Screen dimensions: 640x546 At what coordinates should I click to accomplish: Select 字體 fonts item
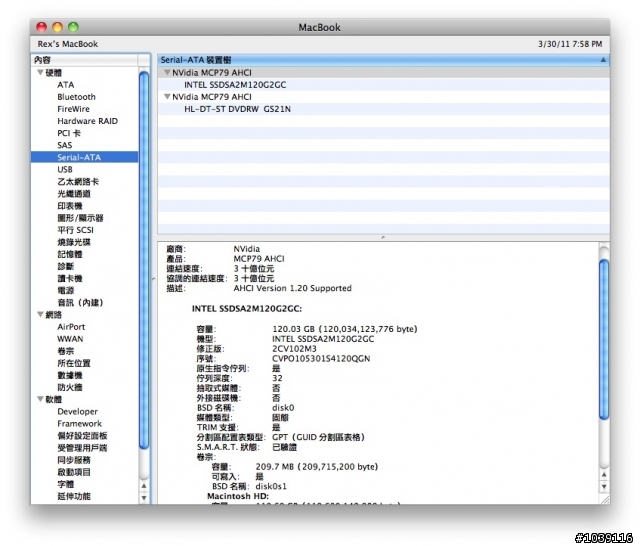[x=66, y=484]
